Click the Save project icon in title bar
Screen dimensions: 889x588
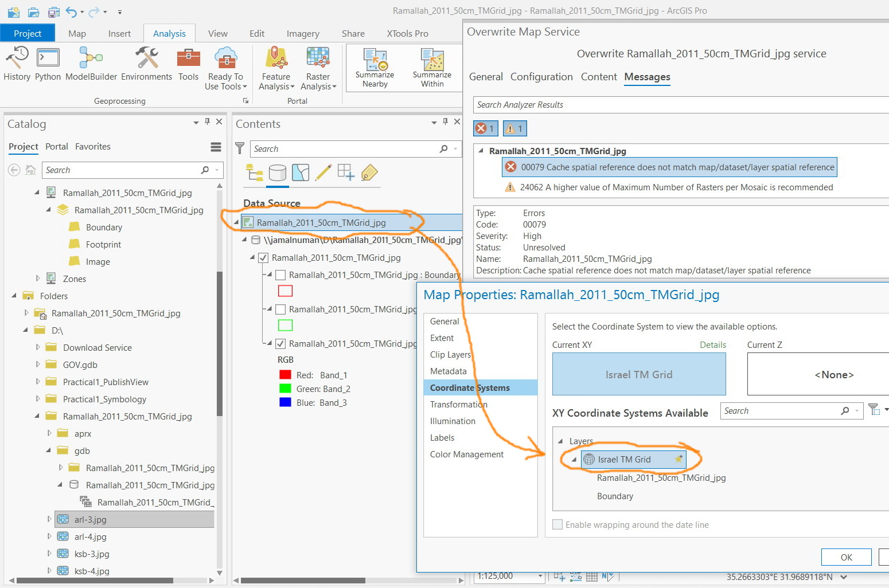pos(53,11)
